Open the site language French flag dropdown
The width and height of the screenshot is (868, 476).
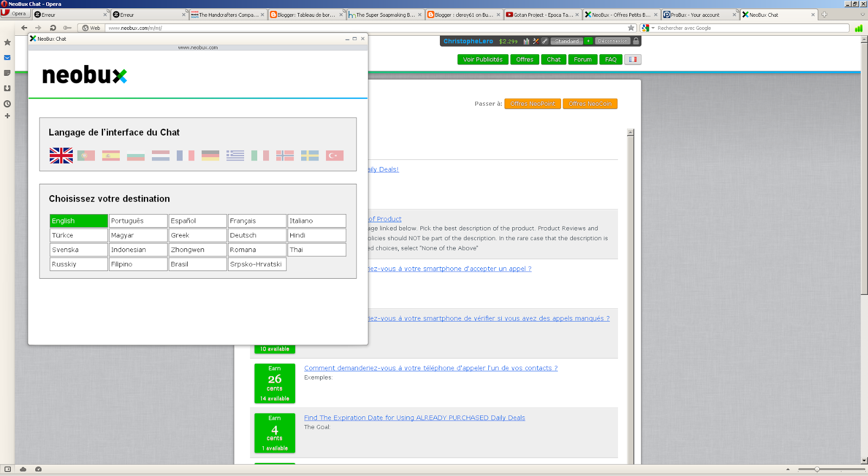coord(633,60)
